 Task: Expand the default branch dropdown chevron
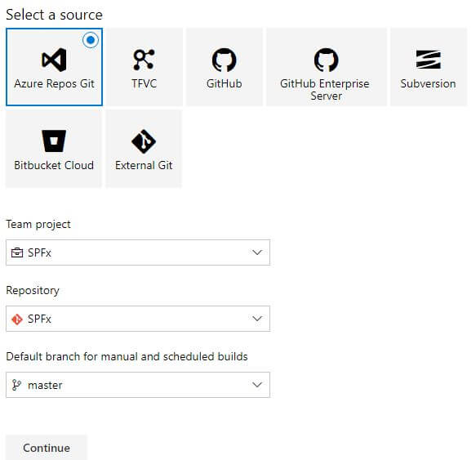point(257,385)
